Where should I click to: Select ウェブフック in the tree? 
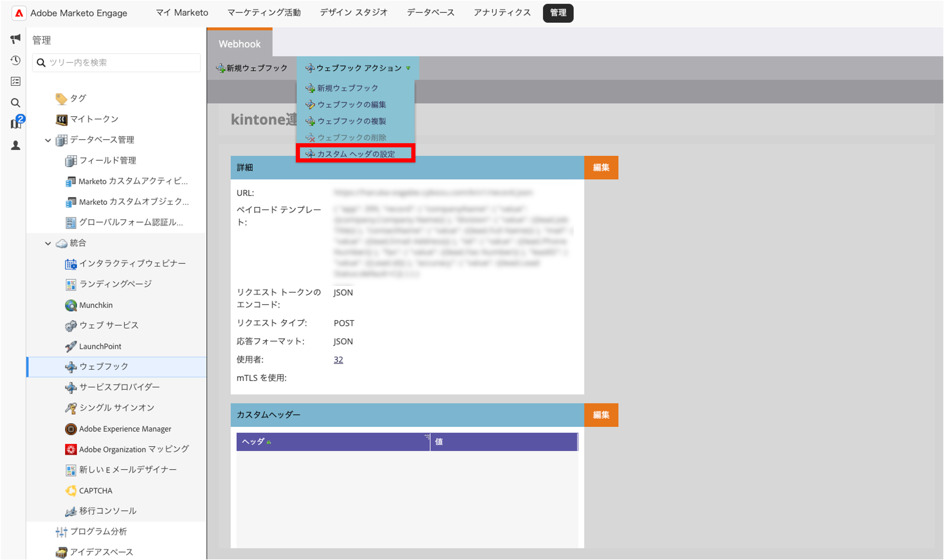116,367
